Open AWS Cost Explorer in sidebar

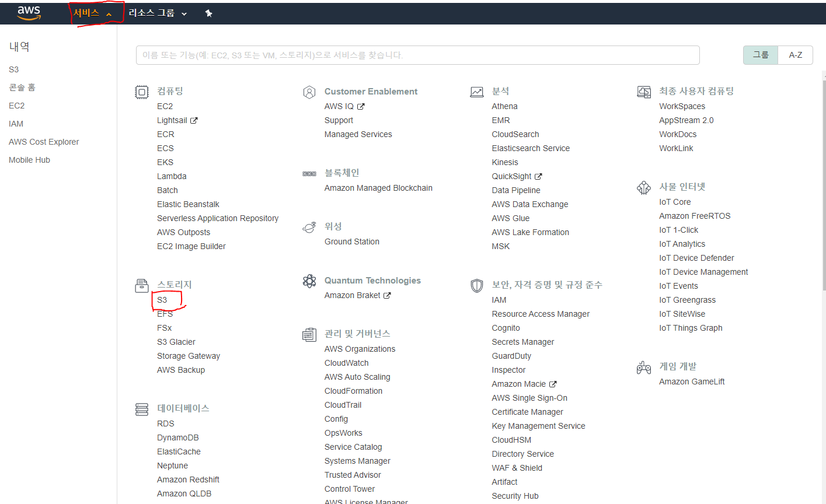pyautogui.click(x=44, y=142)
